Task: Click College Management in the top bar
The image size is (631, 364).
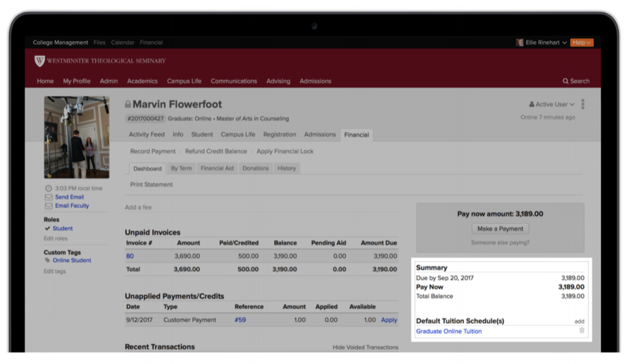Action: point(61,43)
